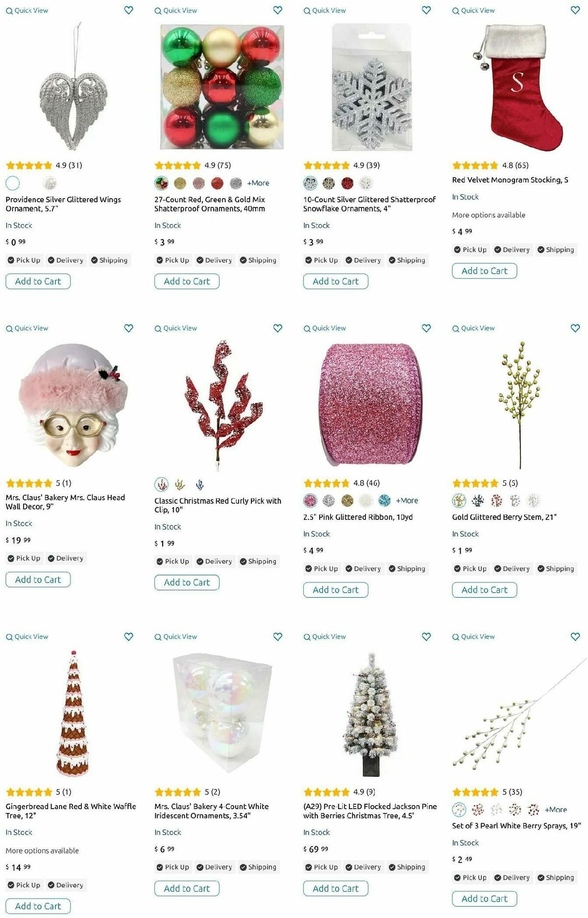The height and width of the screenshot is (918, 588).
Task: Open Quick View for Gold Glittered Berry Stem
Action: (473, 328)
